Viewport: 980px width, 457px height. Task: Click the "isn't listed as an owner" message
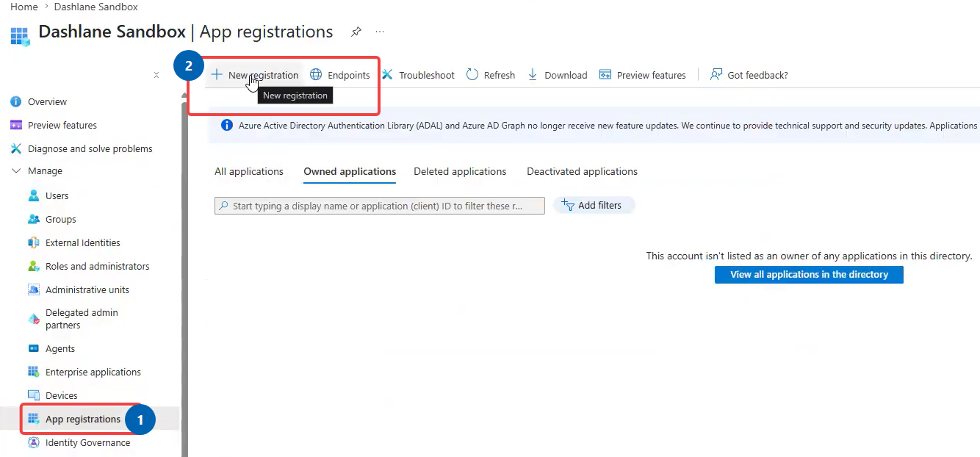pos(809,256)
